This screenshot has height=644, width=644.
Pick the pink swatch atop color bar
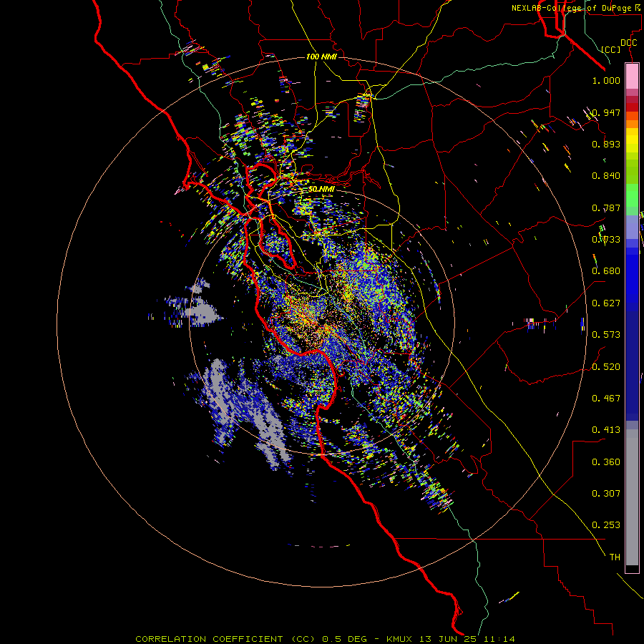(632, 77)
